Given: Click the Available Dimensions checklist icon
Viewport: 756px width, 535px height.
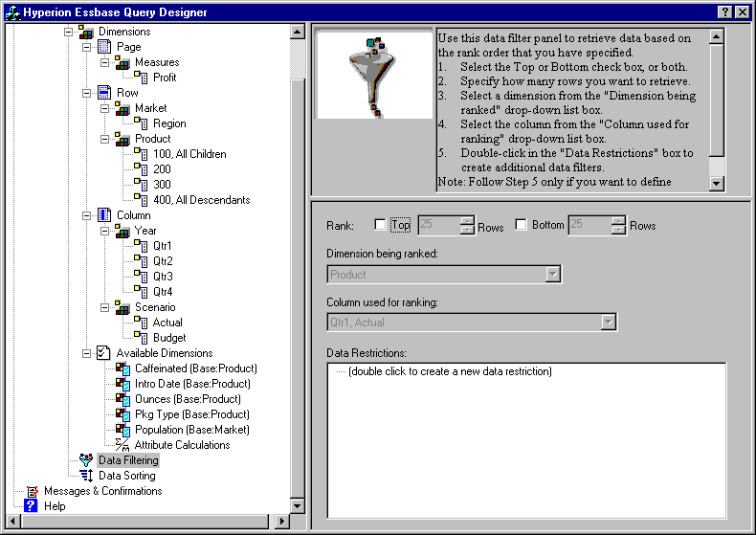Looking at the screenshot, I should (x=103, y=353).
